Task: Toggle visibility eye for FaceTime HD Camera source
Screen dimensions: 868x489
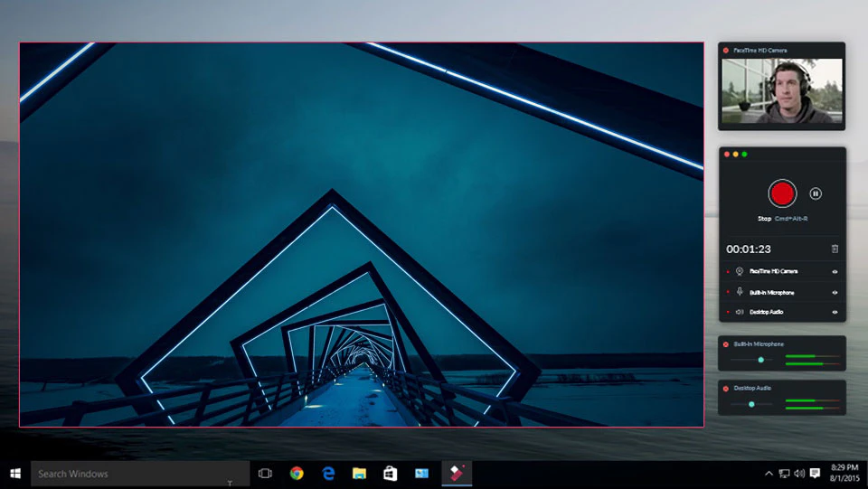Action: click(835, 271)
